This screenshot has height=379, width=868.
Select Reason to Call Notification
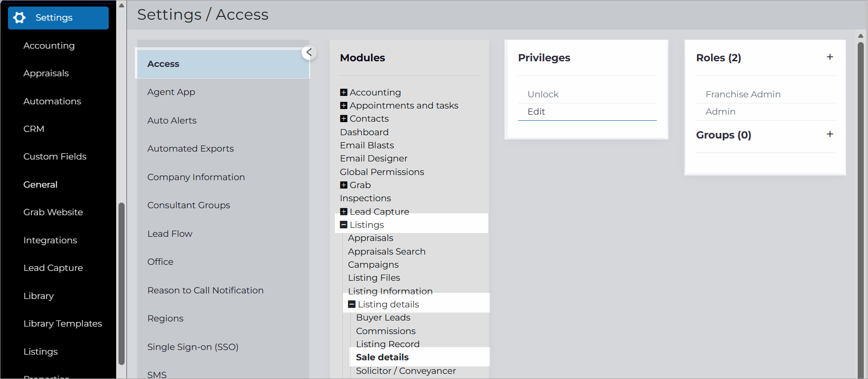pyautogui.click(x=205, y=290)
